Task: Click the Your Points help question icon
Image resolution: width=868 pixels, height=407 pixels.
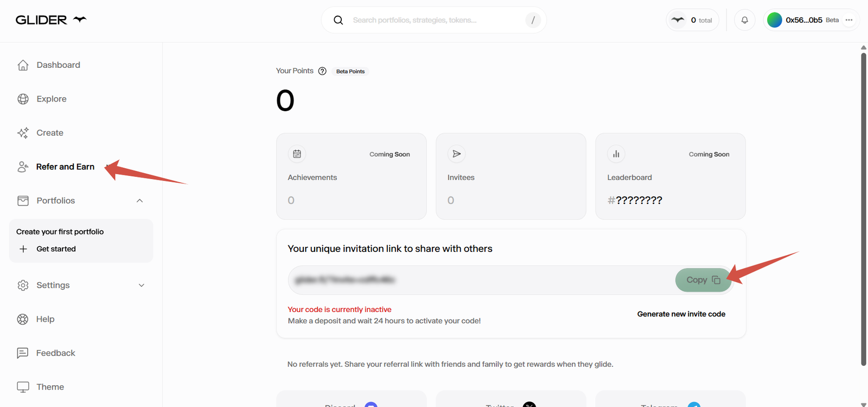Action: (322, 71)
